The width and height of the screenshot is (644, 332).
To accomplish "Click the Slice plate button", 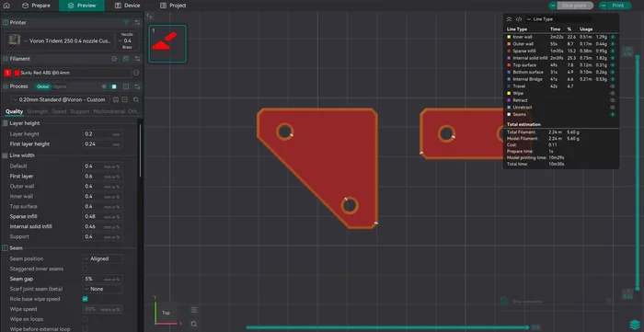I will coord(575,6).
